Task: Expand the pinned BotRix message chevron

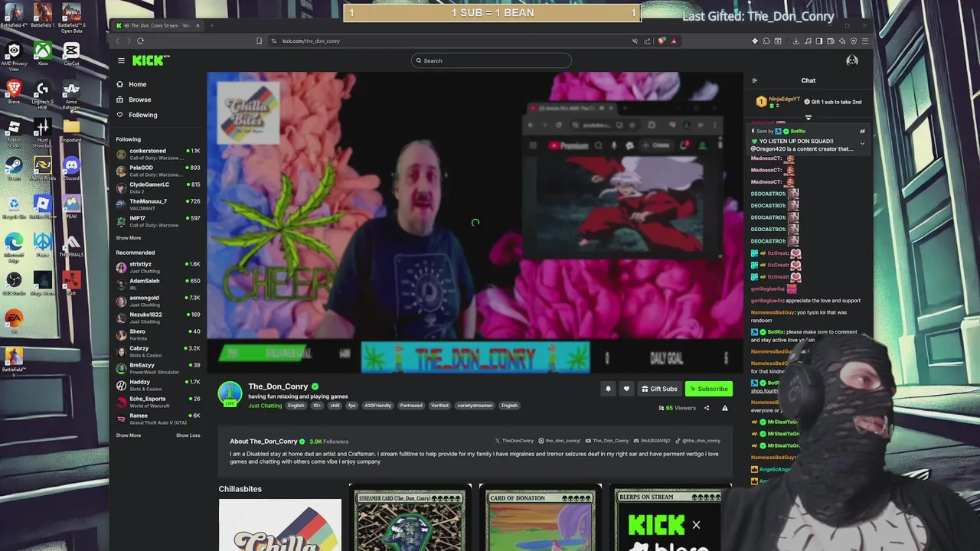Action: click(862, 143)
